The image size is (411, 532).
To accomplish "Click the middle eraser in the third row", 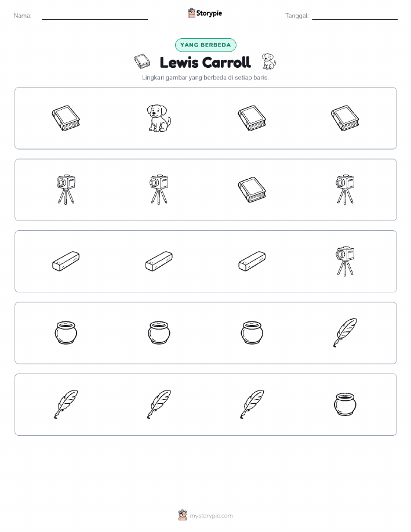I will pyautogui.click(x=159, y=261).
